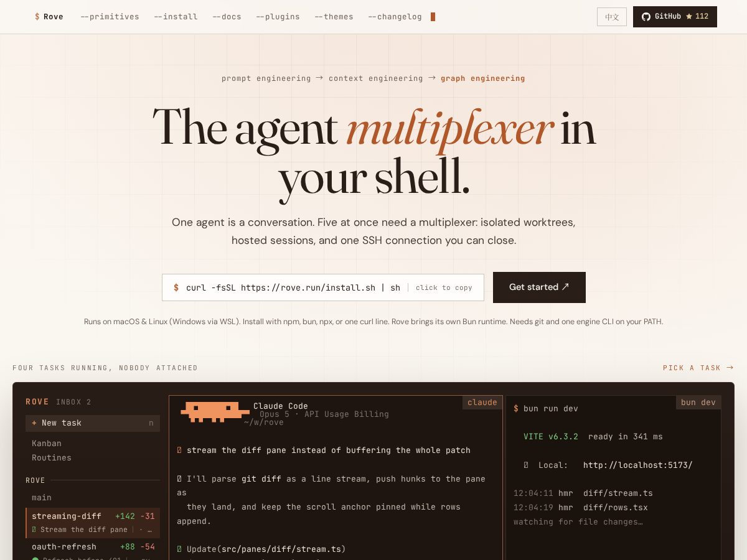This screenshot has height=560, width=747.
Task: Select the oauth-refresh task
Action: coord(93,551)
